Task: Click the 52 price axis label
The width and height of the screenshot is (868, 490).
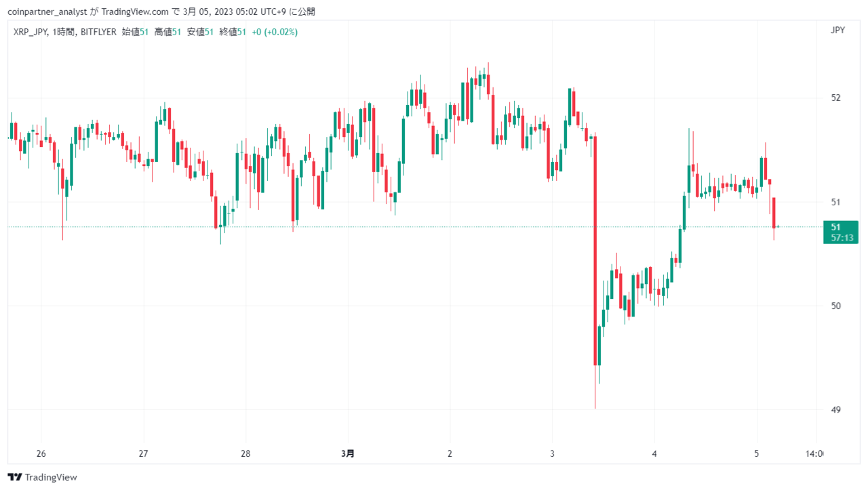Action: (x=835, y=98)
